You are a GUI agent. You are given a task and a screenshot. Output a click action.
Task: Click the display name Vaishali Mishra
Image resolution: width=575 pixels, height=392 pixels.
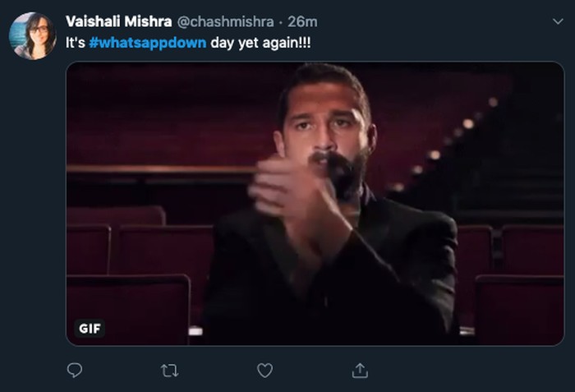pyautogui.click(x=117, y=21)
